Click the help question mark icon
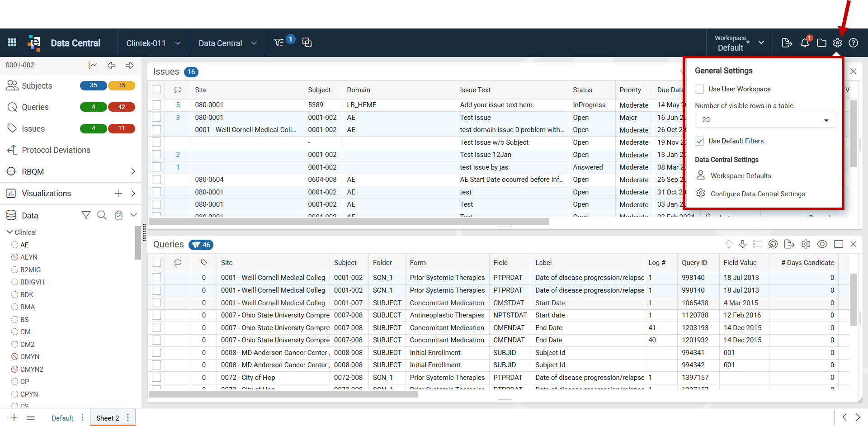This screenshot has height=426, width=868. click(x=854, y=43)
